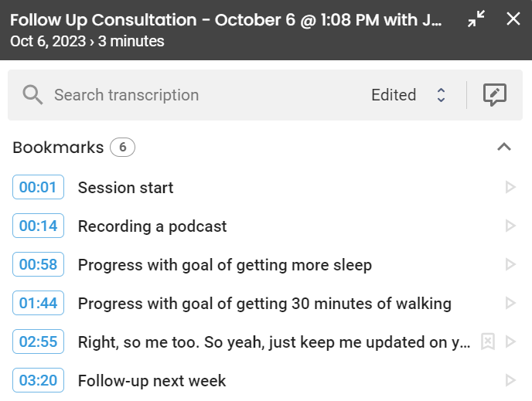Play the Recording a podcast bookmark

click(x=510, y=226)
